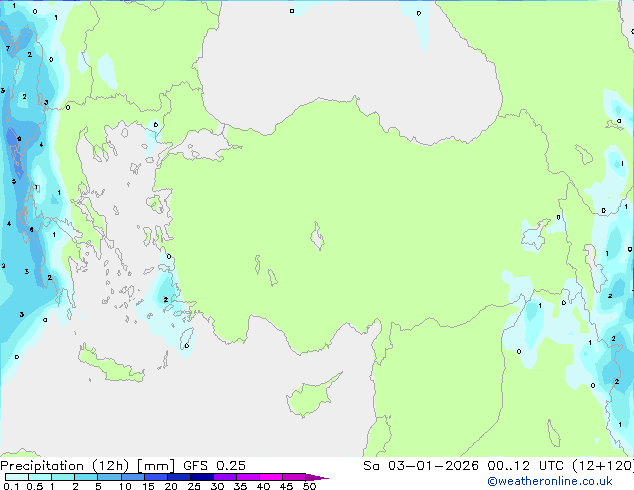
Task: Click the '15' legend scale label
Action: (x=148, y=486)
